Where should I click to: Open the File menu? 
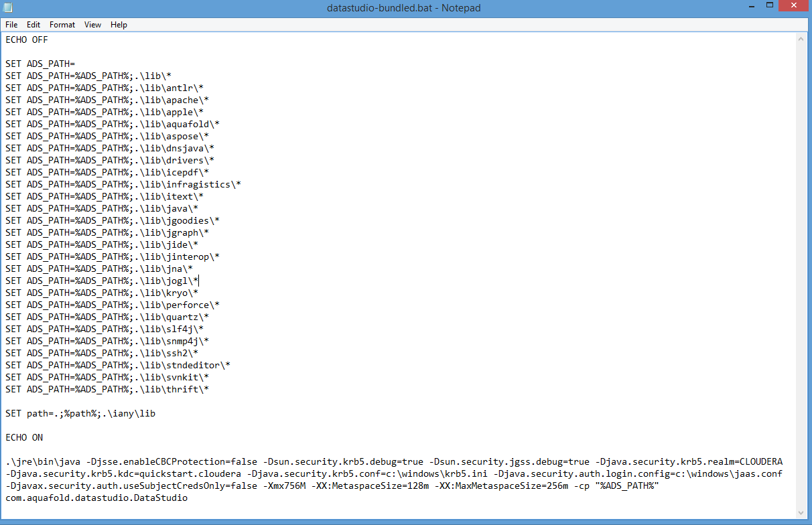tap(11, 25)
